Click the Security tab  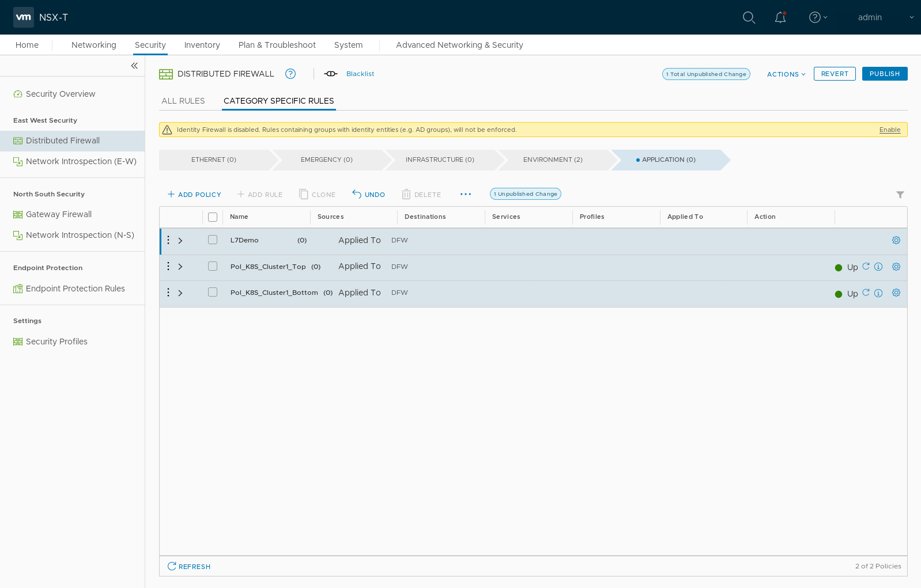click(x=150, y=45)
